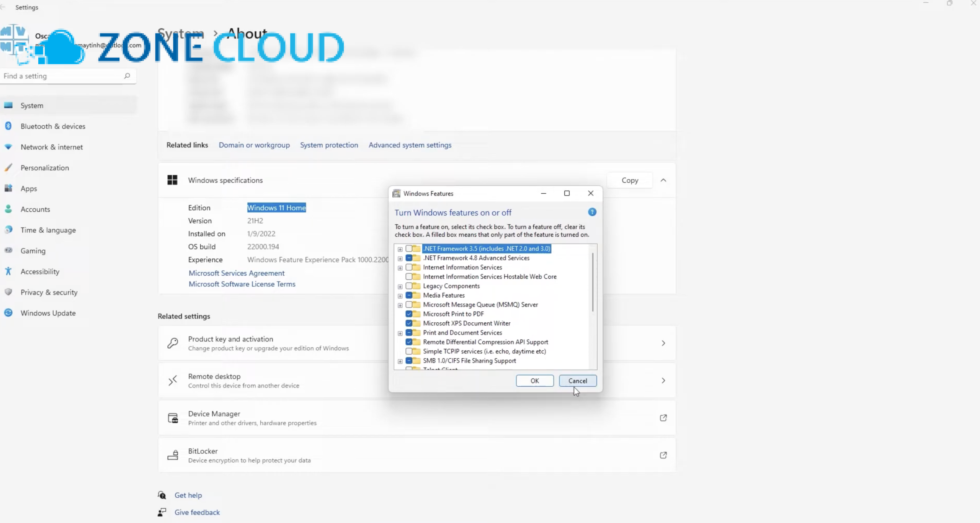Viewport: 980px width, 523px height.
Task: Open Device Manager external link icon
Action: pyautogui.click(x=663, y=418)
